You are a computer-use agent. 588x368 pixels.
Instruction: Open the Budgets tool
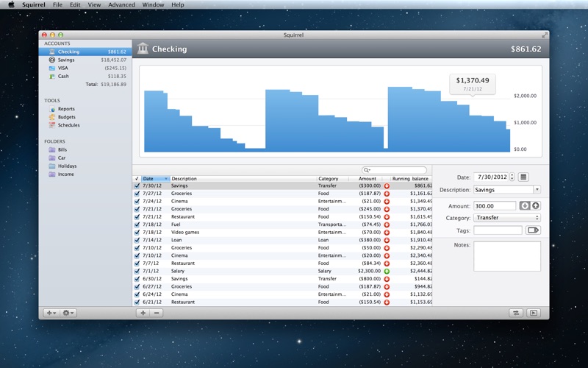pyautogui.click(x=66, y=117)
